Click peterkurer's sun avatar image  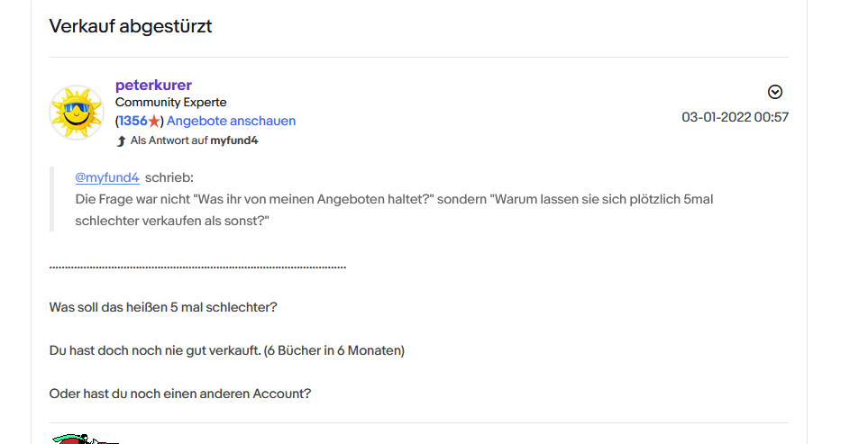pos(77,113)
